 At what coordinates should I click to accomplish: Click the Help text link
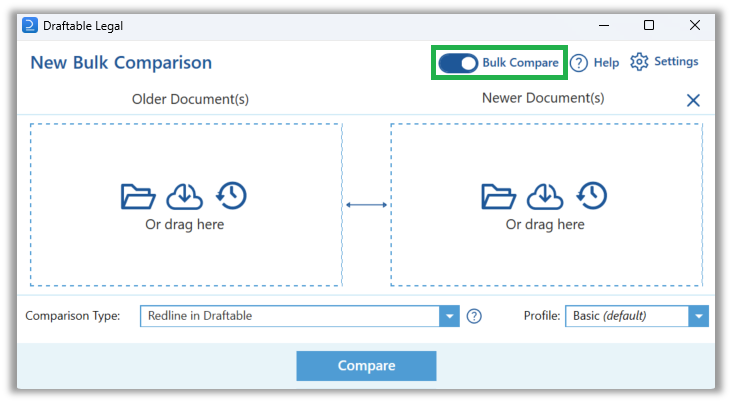(x=606, y=63)
